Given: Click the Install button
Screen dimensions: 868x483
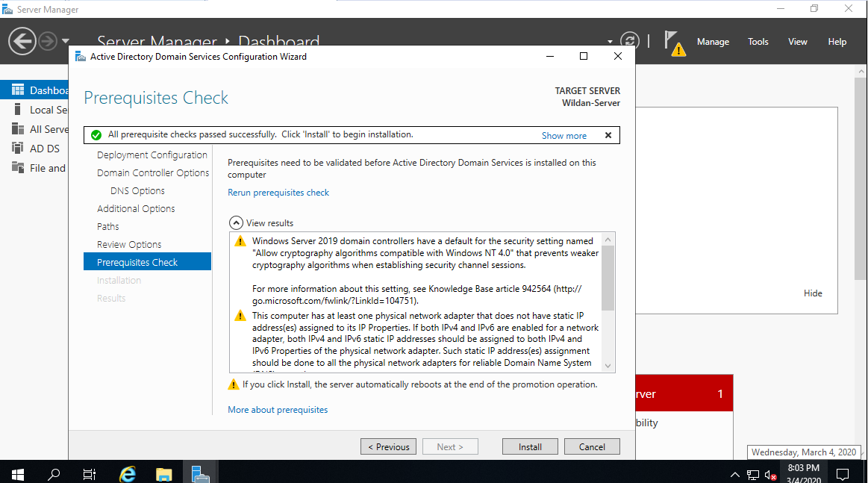Looking at the screenshot, I should (530, 446).
